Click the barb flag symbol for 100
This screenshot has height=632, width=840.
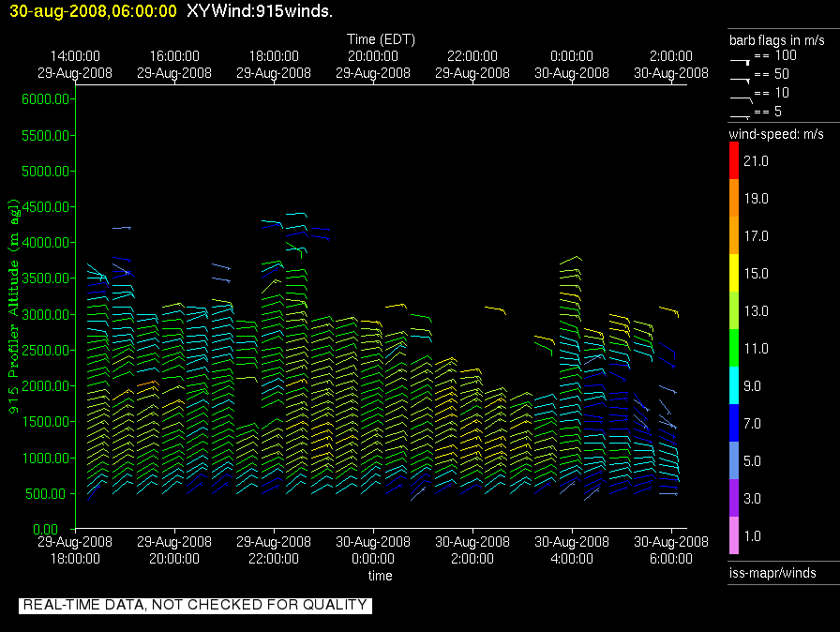click(740, 62)
